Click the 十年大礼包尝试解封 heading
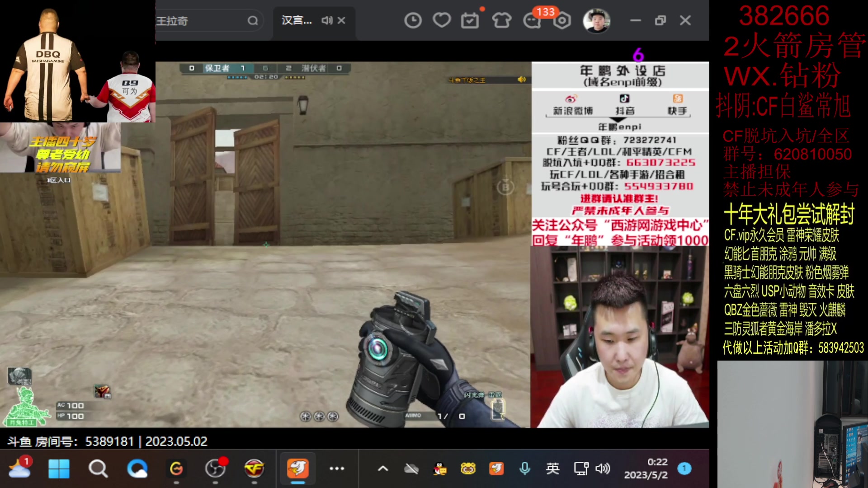 coord(789,214)
